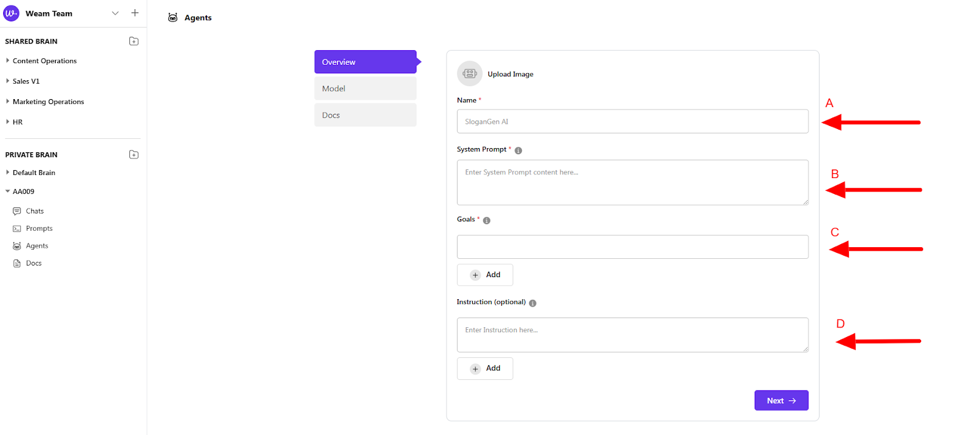Click the robot avatar Upload Image icon

(470, 73)
